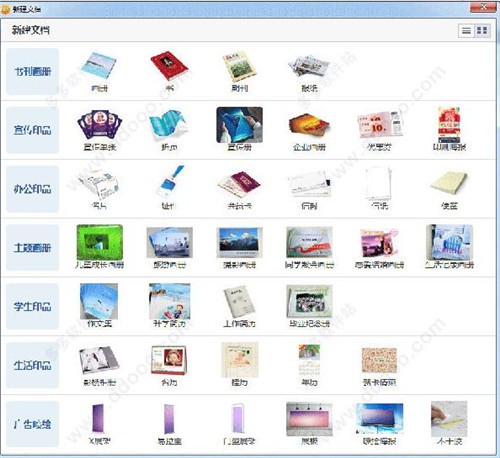Open the folded blue brochure (折页) template
This screenshot has height=458, width=500.
pyautogui.click(x=169, y=125)
